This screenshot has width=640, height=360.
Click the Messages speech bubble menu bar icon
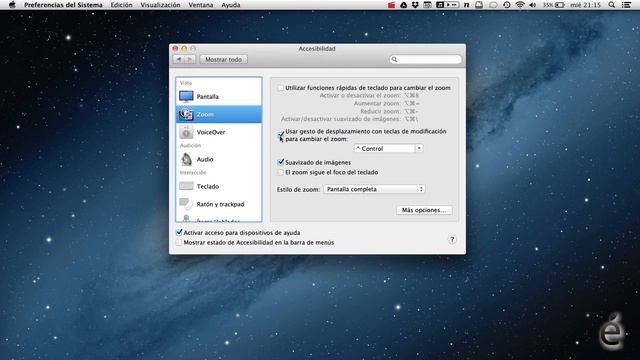pyautogui.click(x=493, y=5)
